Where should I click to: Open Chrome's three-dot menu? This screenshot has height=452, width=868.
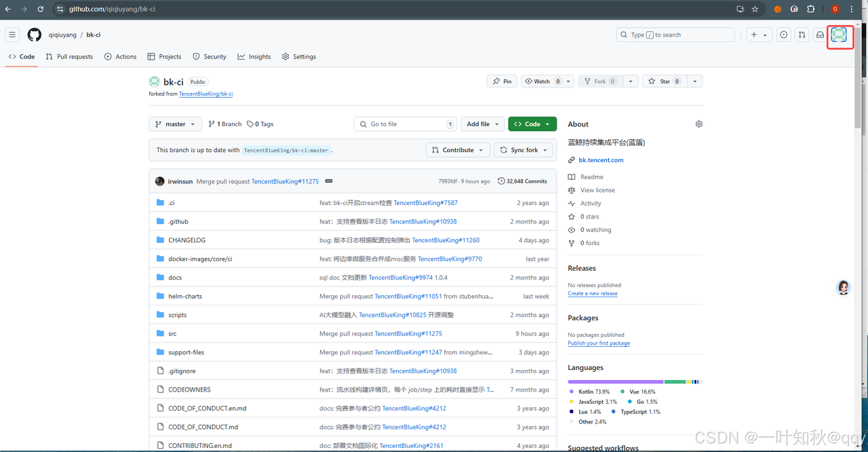(852, 10)
